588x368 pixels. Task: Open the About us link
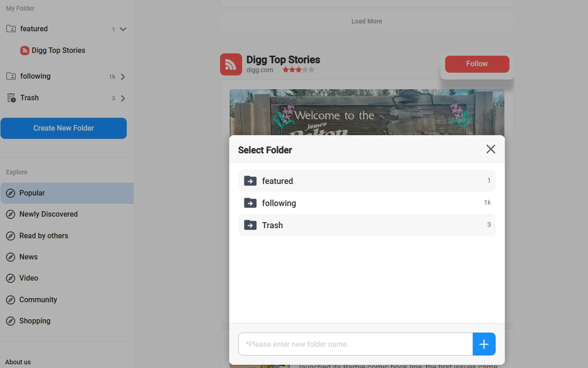18,362
